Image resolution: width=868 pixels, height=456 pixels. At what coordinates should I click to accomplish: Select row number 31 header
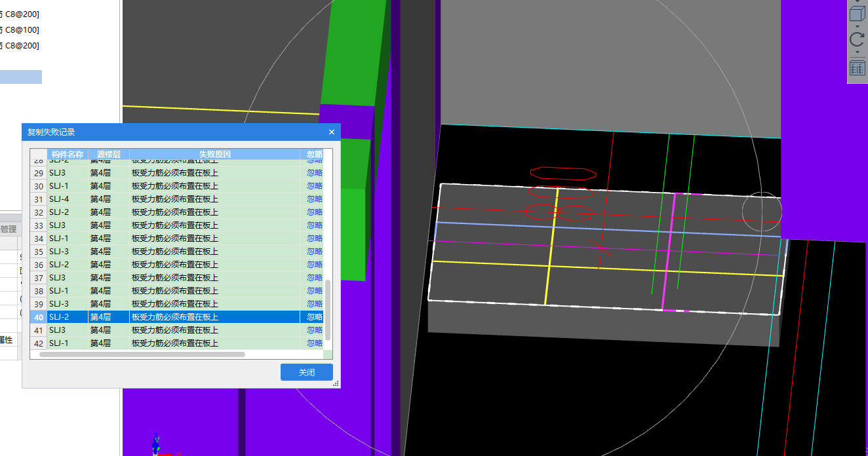[39, 199]
